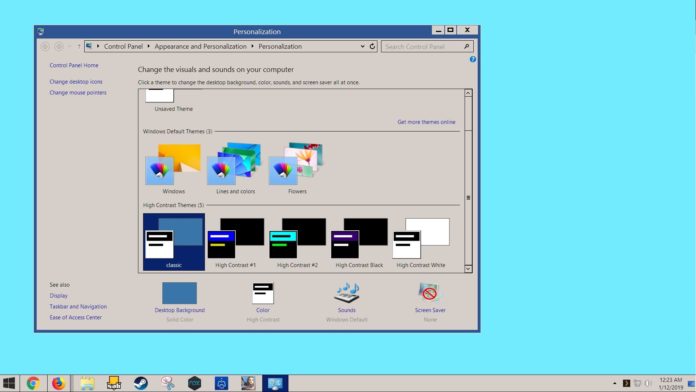Expand the Appearance and Personalization breadcrumb arrow
Viewport: 696px width, 392px height.
[x=253, y=46]
